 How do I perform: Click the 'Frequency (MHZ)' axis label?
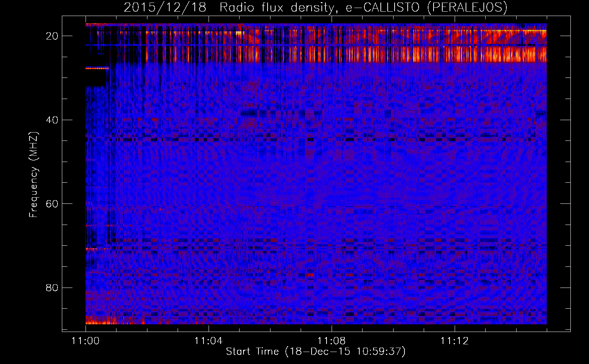click(33, 175)
